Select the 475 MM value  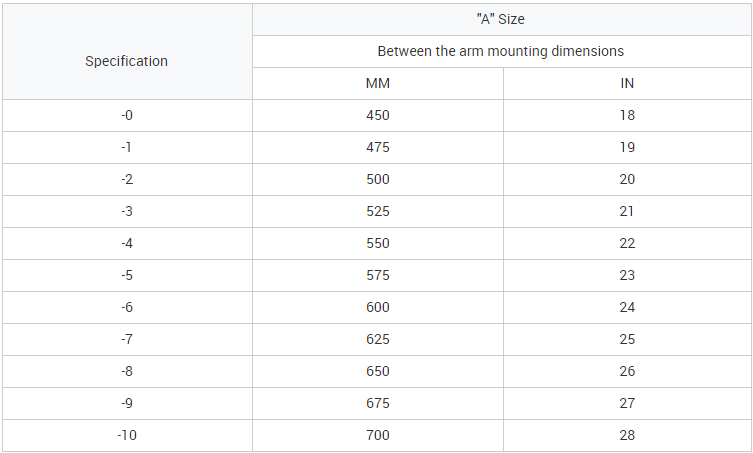tap(378, 147)
